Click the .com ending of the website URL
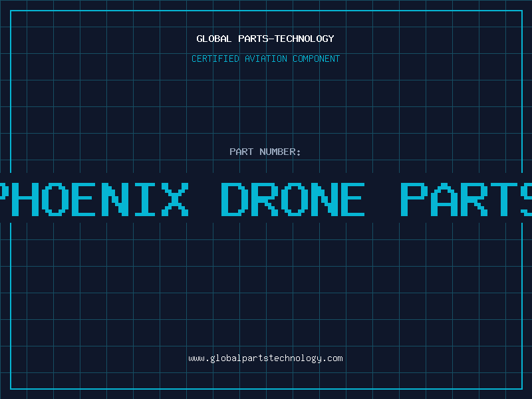This screenshot has width=532, height=399. click(332, 358)
